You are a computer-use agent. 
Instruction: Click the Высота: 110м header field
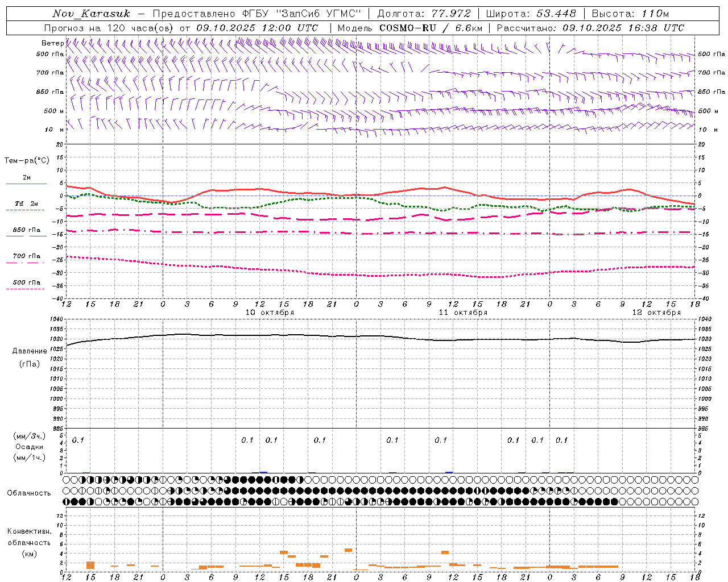(x=630, y=14)
